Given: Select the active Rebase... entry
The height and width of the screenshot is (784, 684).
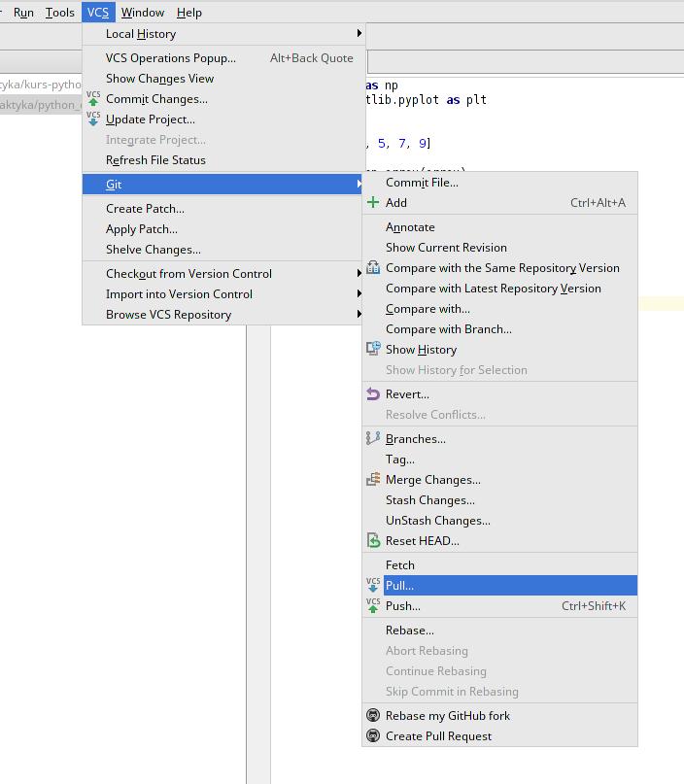Looking at the screenshot, I should 499,630.
